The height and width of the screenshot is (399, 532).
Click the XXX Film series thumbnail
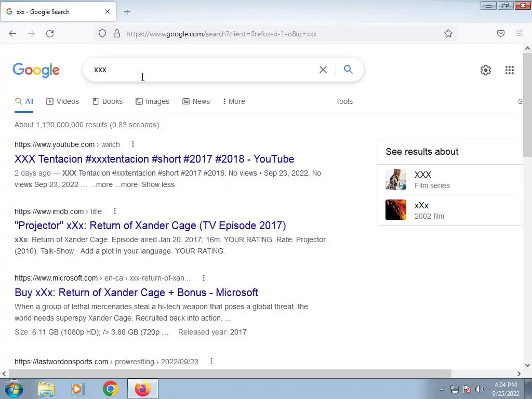point(395,179)
